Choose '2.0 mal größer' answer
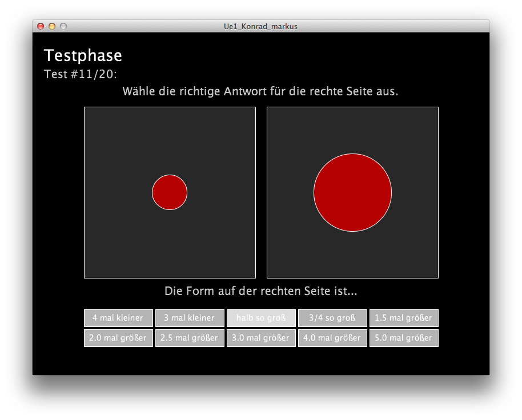 coord(118,338)
